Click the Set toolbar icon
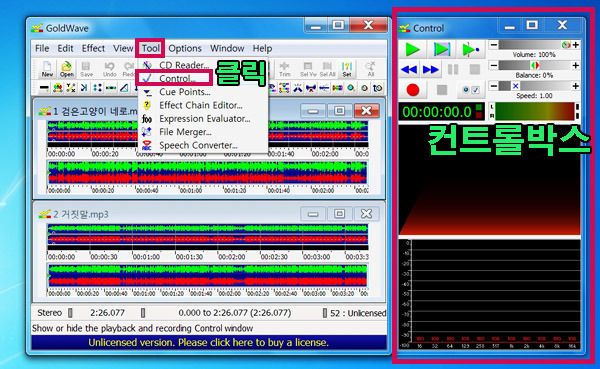The height and width of the screenshot is (369, 600). pos(347,69)
